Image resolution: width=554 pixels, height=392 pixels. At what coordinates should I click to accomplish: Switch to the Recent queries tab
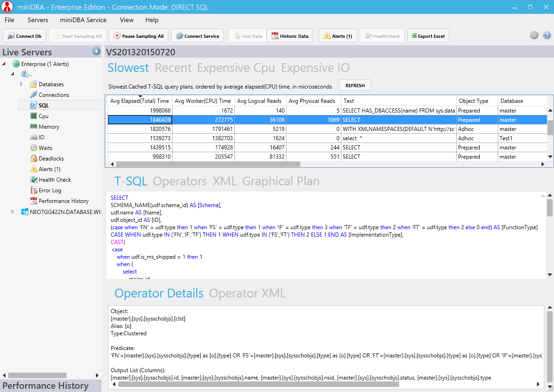pyautogui.click(x=173, y=68)
